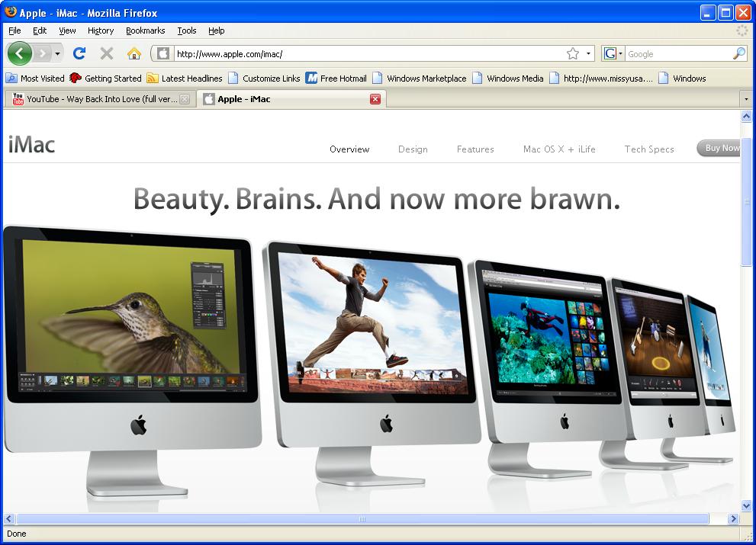This screenshot has width=756, height=545.
Task: Click the Beauty. Brains. headline text
Action: (x=376, y=198)
